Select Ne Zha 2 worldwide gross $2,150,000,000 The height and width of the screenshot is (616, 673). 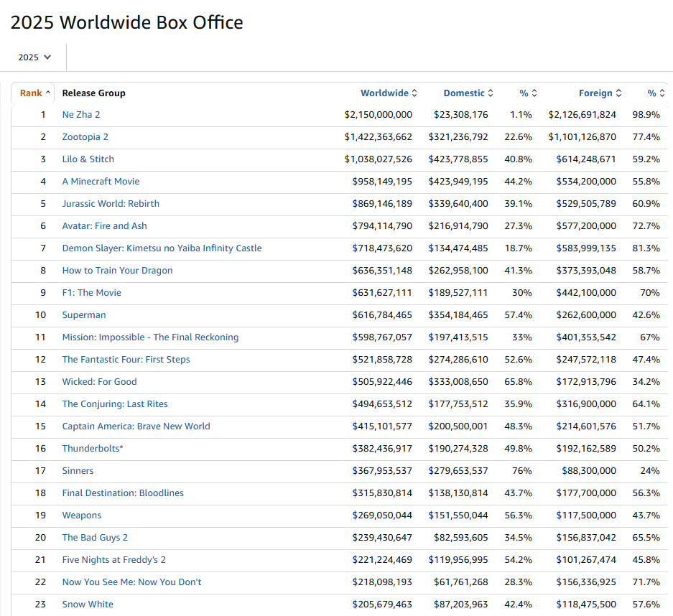click(378, 115)
